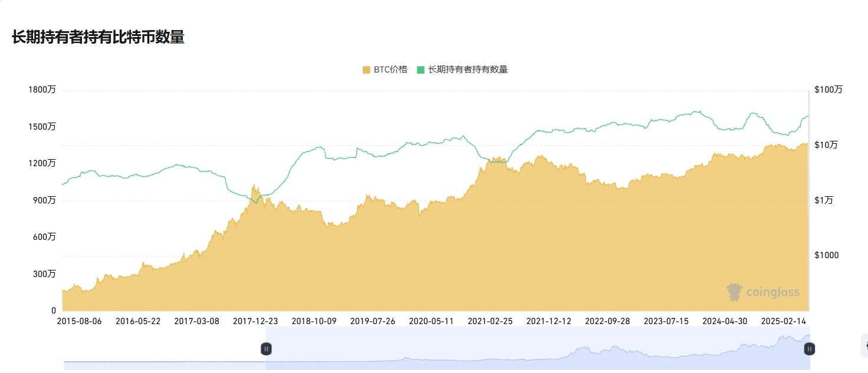
Task: Click the $100万 right axis label
Action: 828,90
